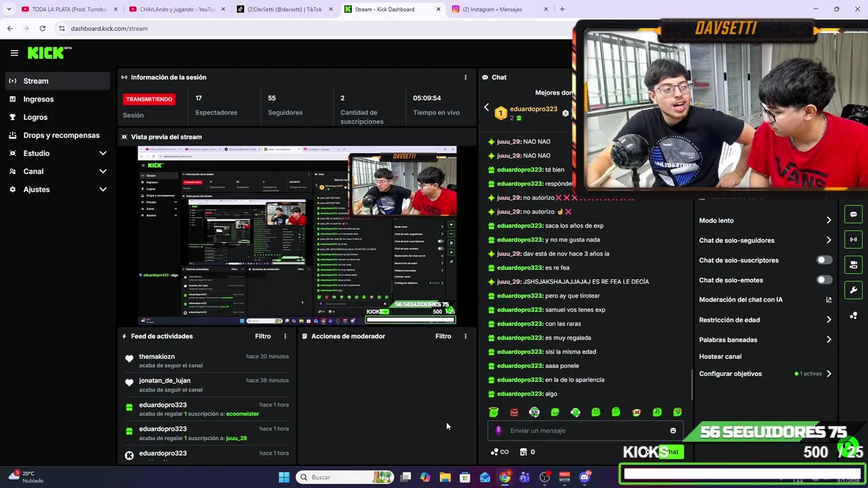868x488 pixels.
Task: Open the Windows Start menu
Action: [x=284, y=477]
